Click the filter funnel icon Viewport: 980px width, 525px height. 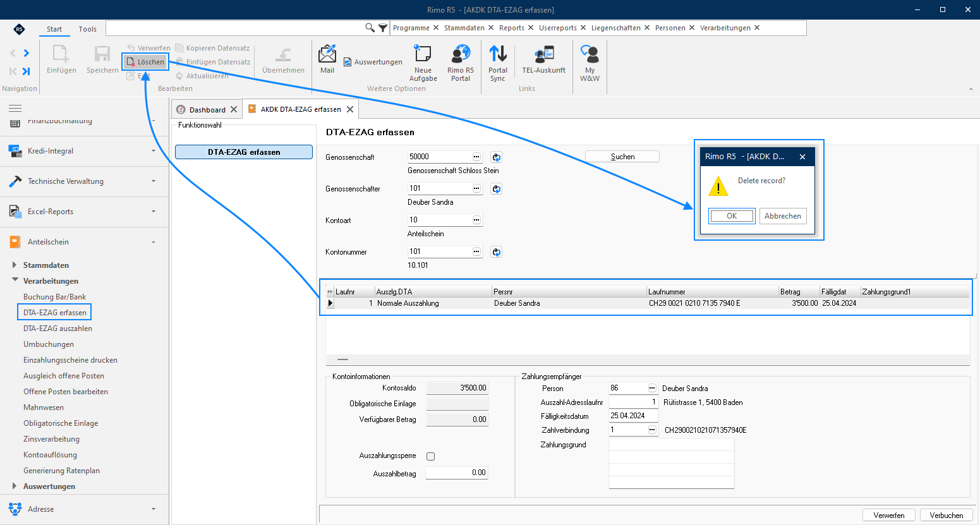(x=383, y=28)
